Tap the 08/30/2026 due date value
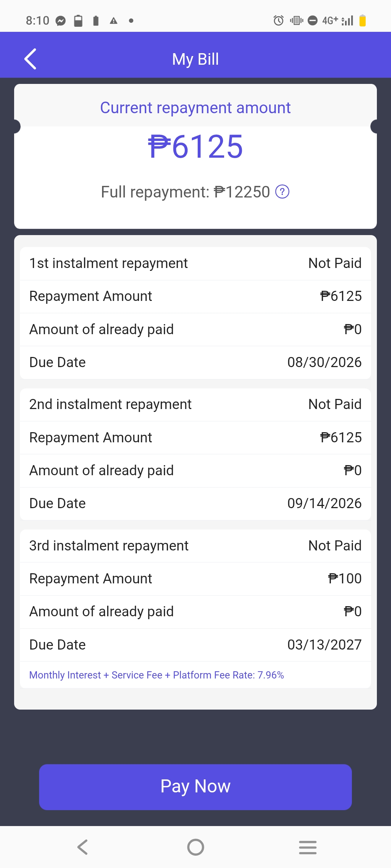 324,362
